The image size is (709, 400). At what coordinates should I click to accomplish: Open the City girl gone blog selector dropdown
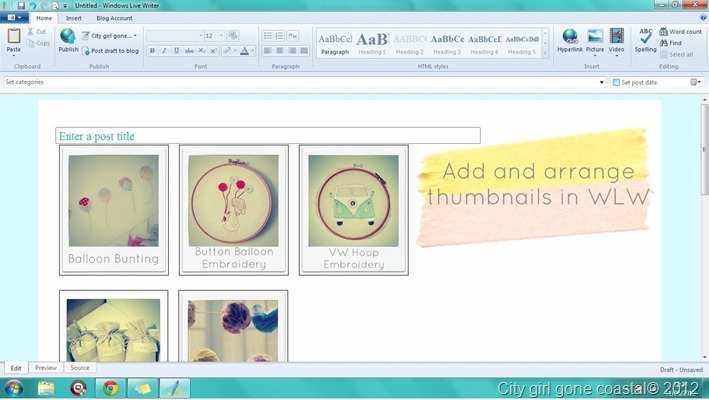coord(109,36)
